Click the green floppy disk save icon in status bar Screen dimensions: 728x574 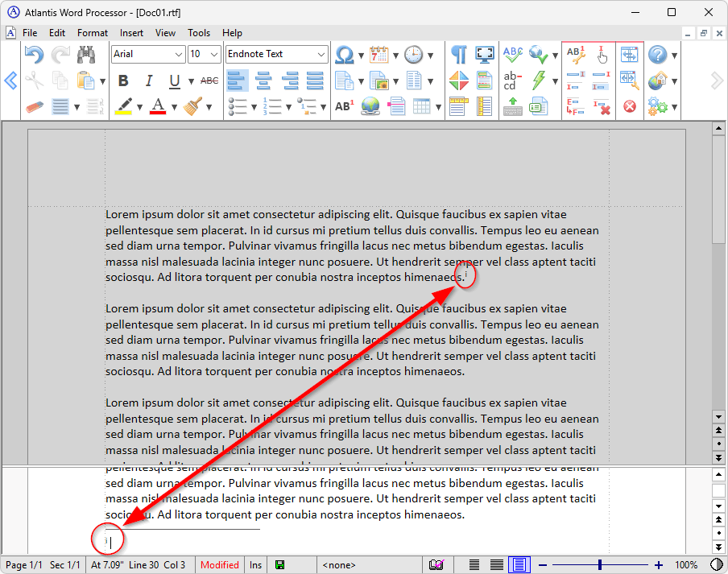pos(280,564)
